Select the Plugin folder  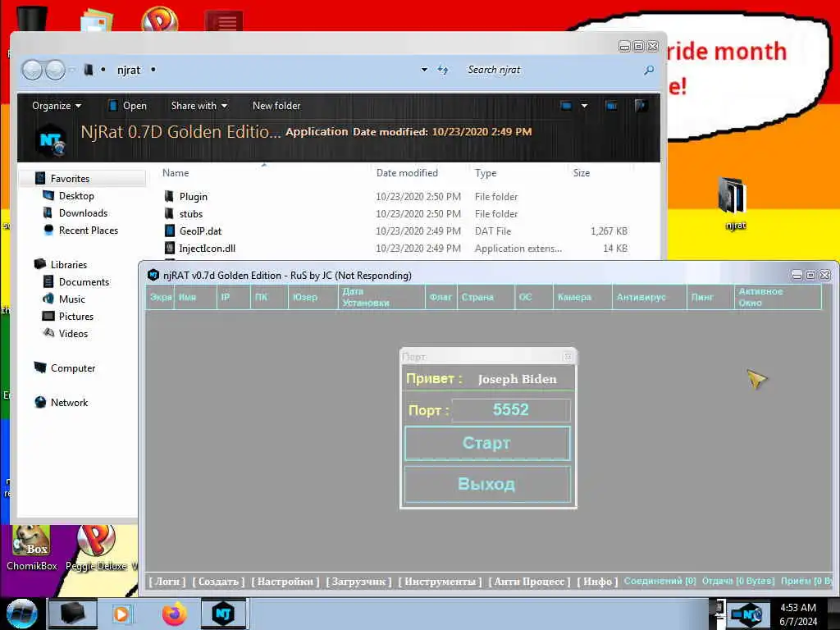[x=194, y=197]
